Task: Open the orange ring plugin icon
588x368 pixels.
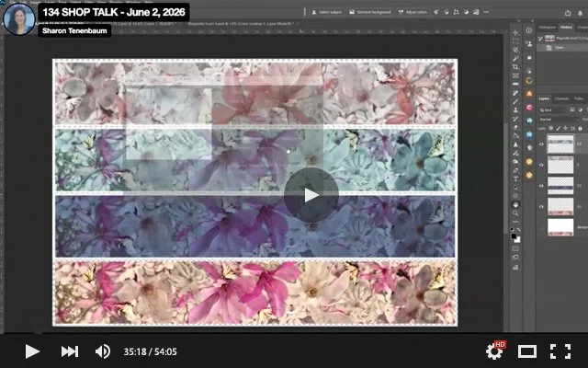Action: [x=529, y=80]
